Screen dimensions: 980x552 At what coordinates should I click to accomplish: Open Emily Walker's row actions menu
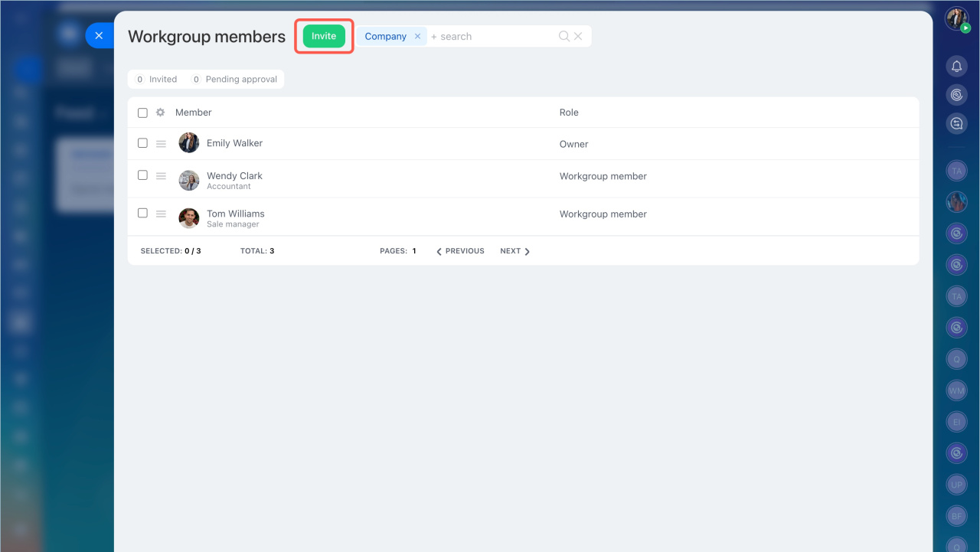tap(161, 143)
